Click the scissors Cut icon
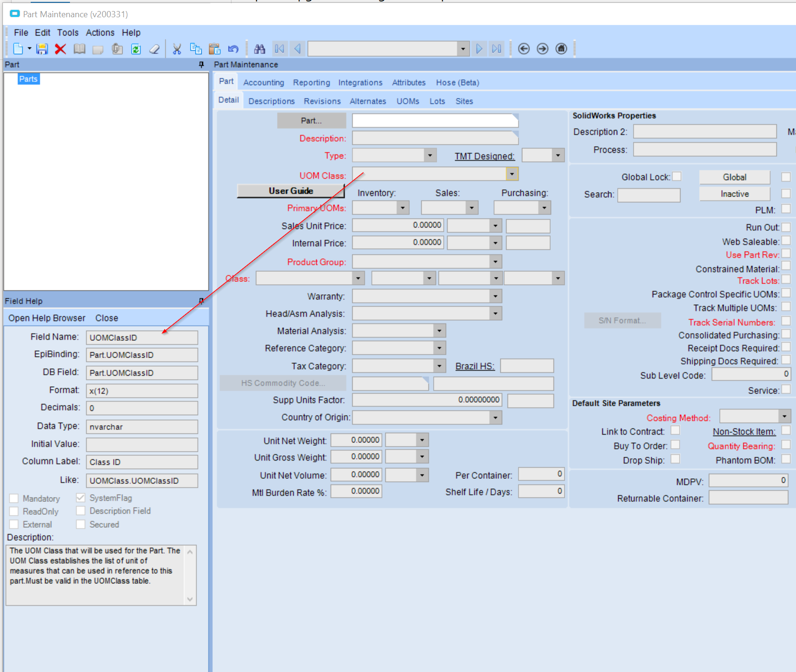This screenshot has width=796, height=672. [x=177, y=49]
